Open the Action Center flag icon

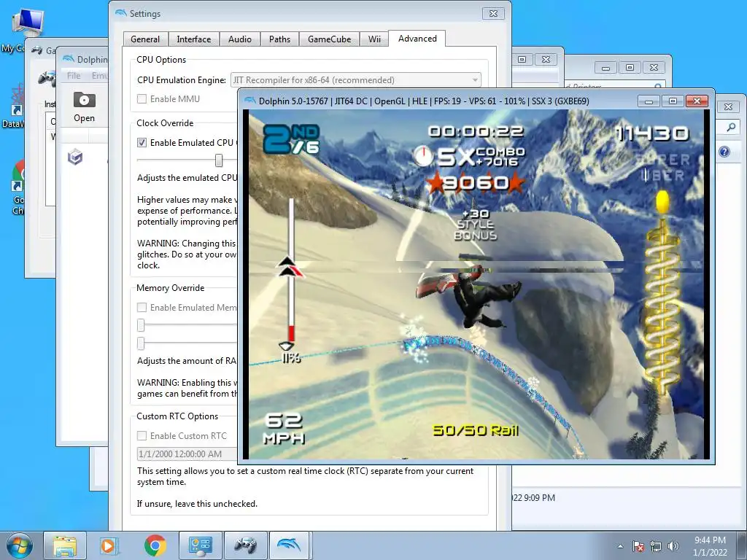point(638,546)
